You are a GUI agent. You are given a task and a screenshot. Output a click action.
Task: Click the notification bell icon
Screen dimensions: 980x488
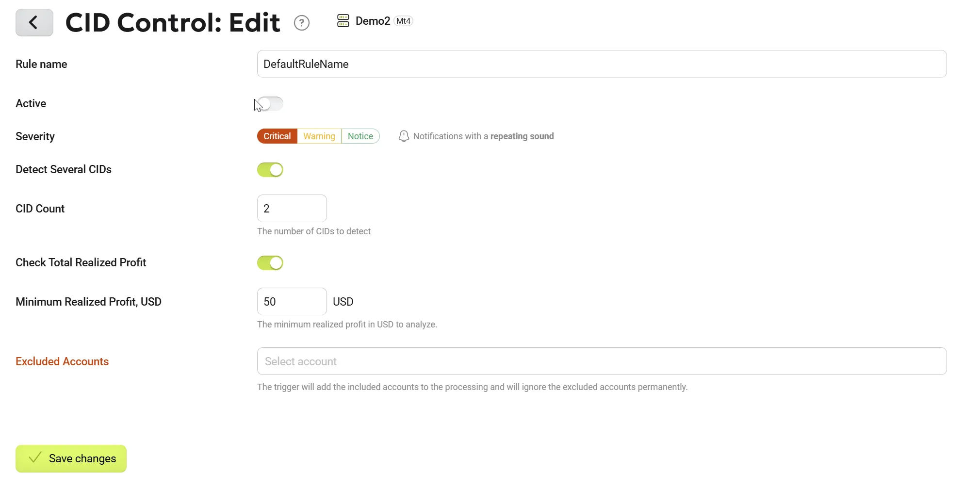(x=404, y=136)
